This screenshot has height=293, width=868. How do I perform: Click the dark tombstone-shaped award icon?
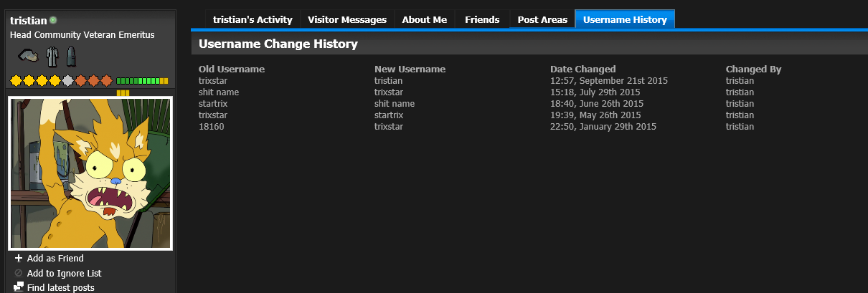pyautogui.click(x=70, y=55)
